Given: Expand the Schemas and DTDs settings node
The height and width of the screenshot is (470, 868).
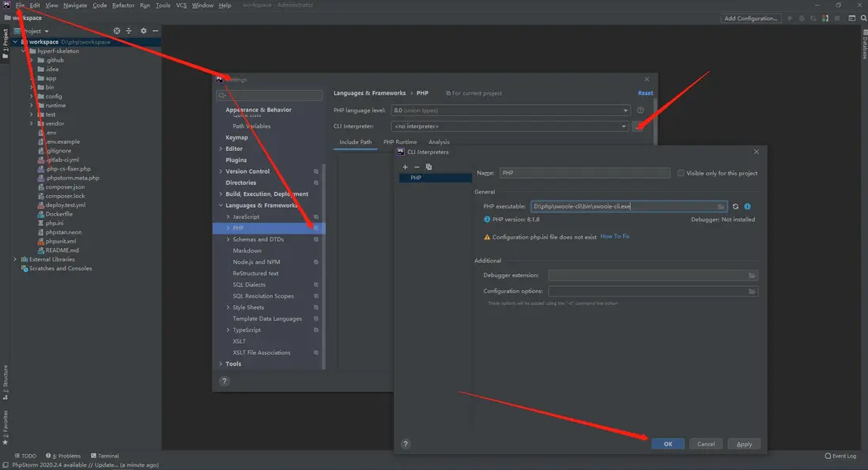Looking at the screenshot, I should click(x=228, y=239).
